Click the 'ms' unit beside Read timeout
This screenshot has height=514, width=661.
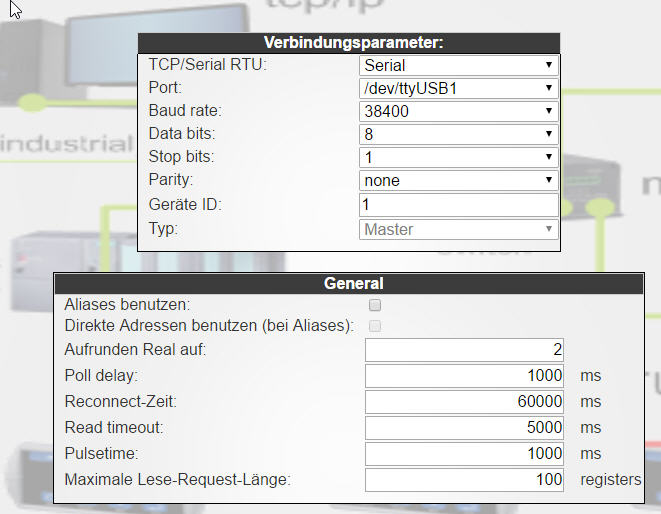coord(591,428)
